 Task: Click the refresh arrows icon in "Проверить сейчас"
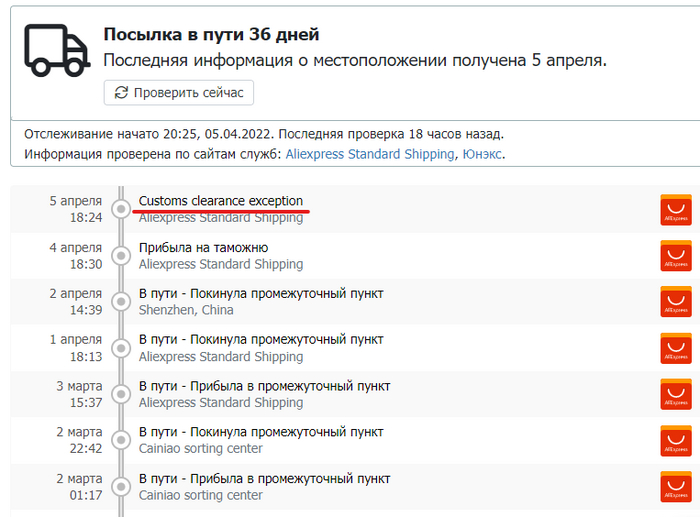[122, 93]
